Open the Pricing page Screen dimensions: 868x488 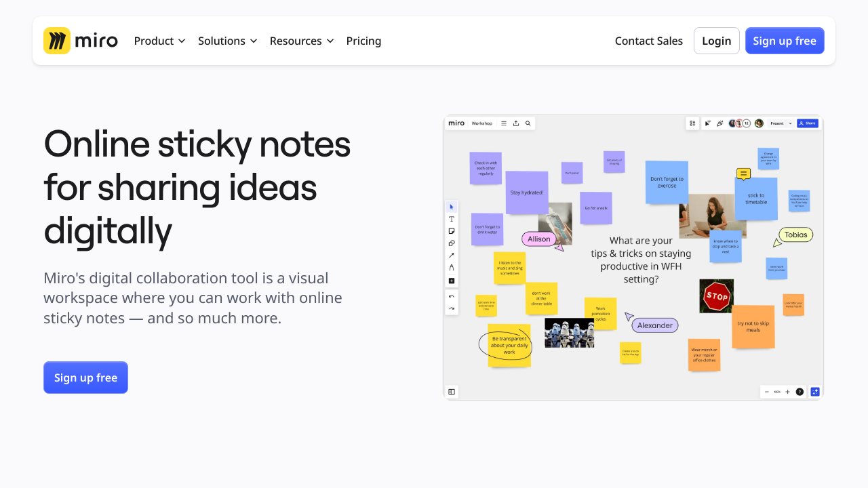coord(363,41)
